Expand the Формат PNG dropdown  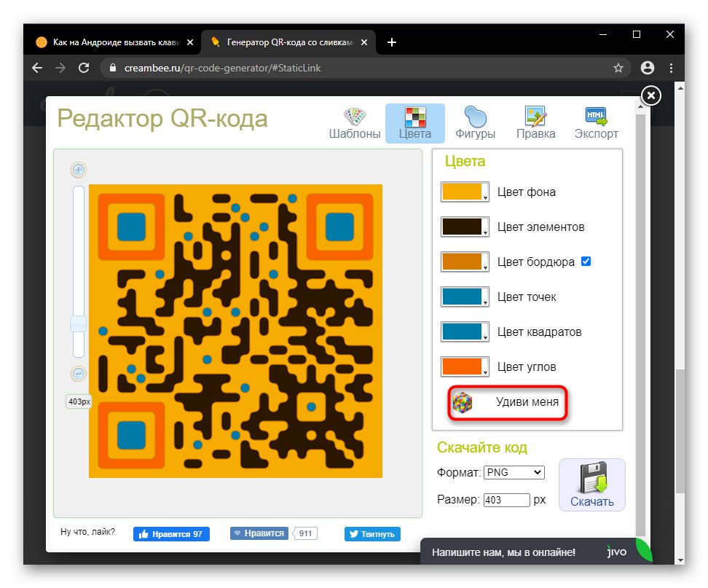(x=514, y=472)
